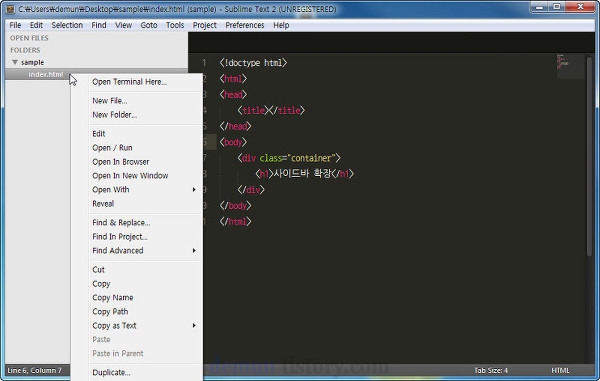Expand the Copy as Text submenu arrow
Viewport: 600px width, 381px height.
[x=194, y=326]
